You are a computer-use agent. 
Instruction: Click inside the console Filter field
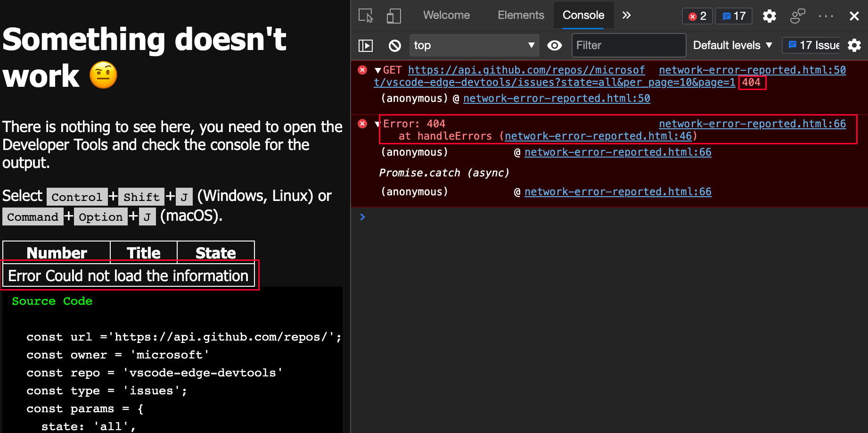pyautogui.click(x=629, y=45)
